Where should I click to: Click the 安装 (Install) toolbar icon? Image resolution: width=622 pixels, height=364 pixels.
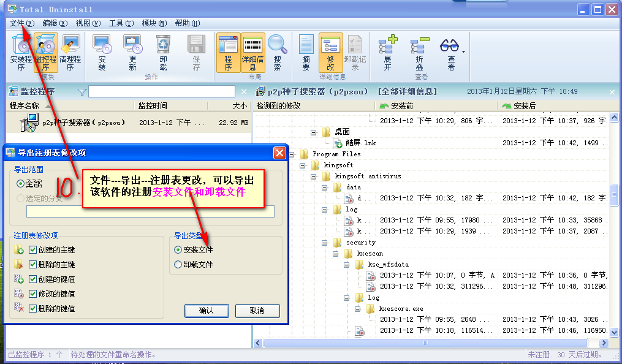(102, 52)
